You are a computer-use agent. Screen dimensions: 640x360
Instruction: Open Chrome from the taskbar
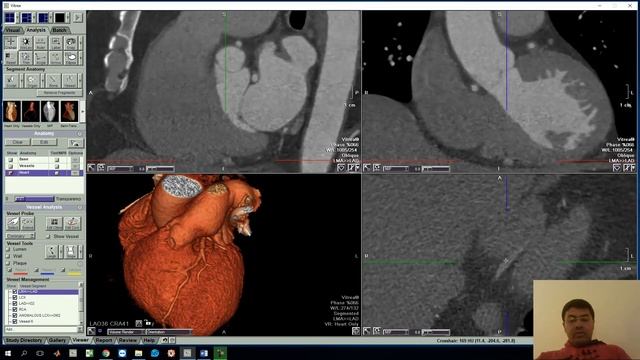[106, 353]
